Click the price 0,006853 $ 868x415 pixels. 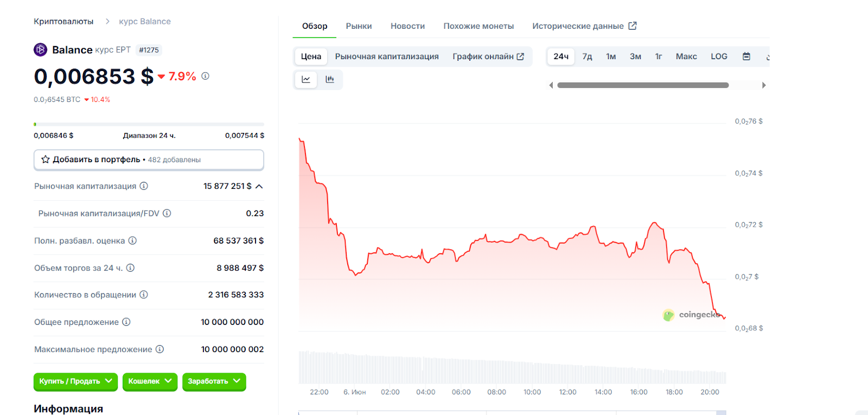[94, 76]
